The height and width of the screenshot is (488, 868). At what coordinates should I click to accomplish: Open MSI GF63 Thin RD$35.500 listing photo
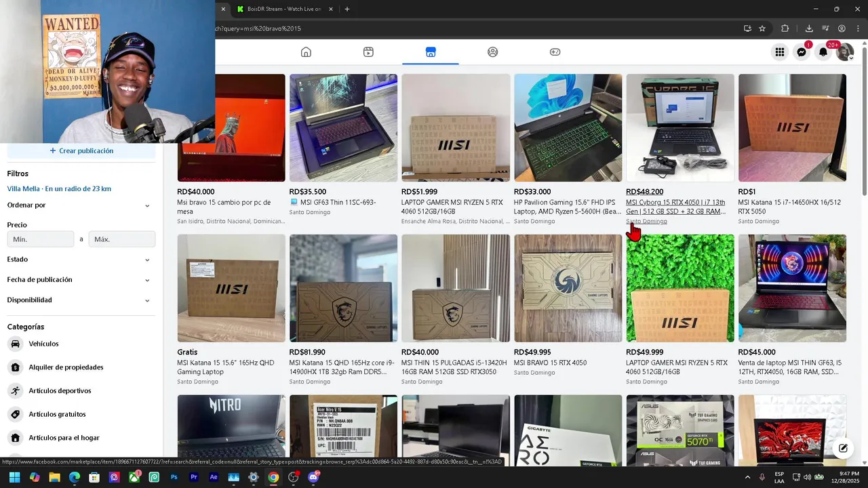(343, 127)
